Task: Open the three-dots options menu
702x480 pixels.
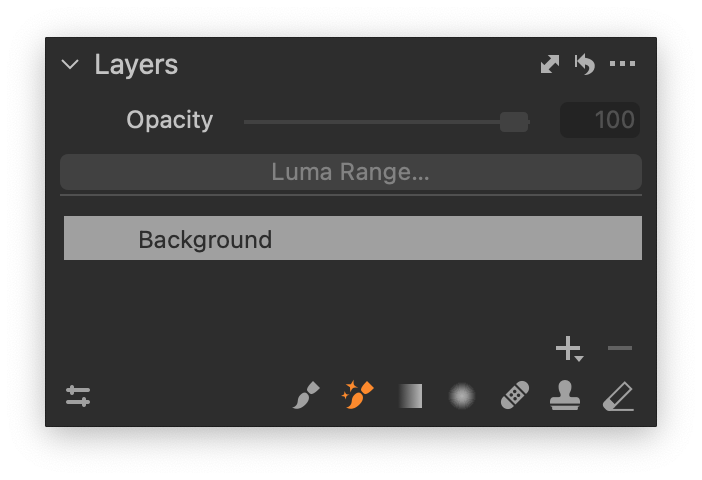Action: [x=622, y=64]
